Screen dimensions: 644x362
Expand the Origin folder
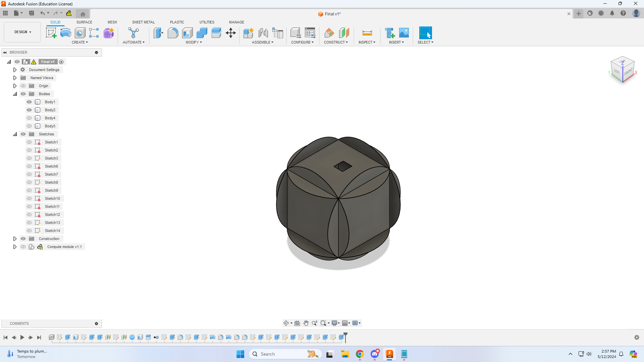point(15,86)
